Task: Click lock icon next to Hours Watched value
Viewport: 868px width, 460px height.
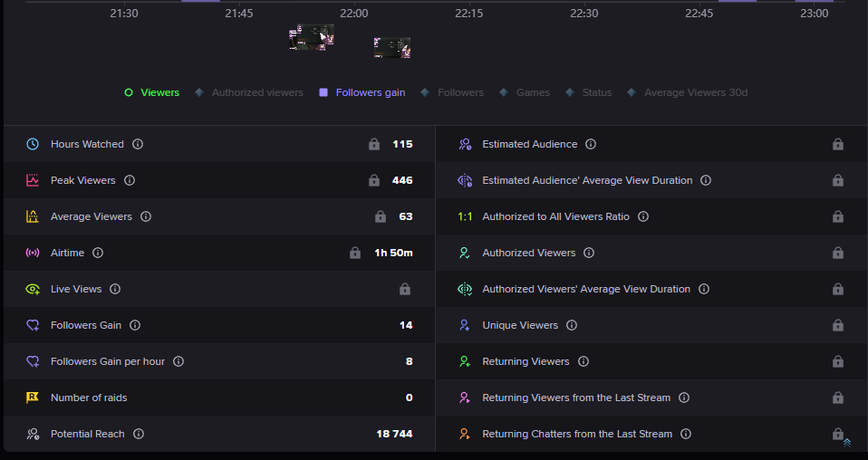Action: tap(374, 144)
